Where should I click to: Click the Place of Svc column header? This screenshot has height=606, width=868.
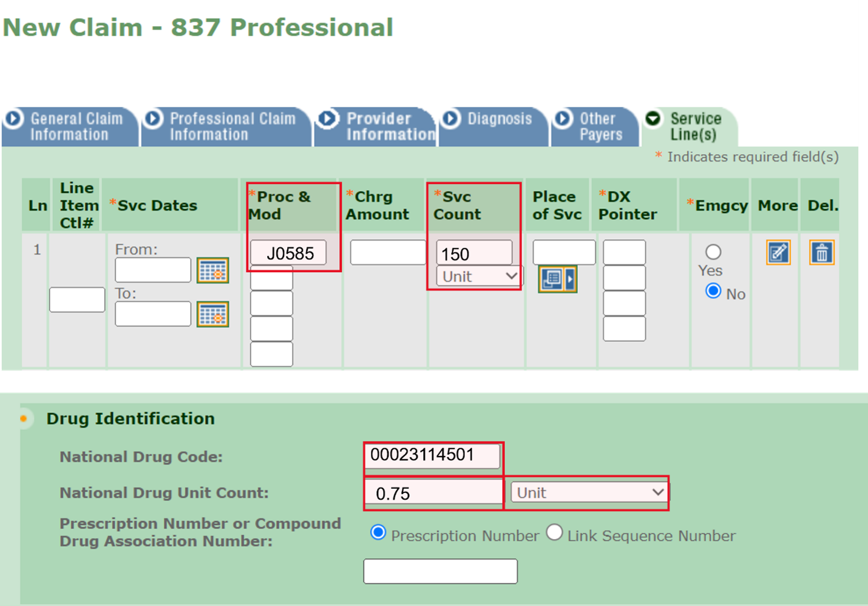[x=557, y=205]
